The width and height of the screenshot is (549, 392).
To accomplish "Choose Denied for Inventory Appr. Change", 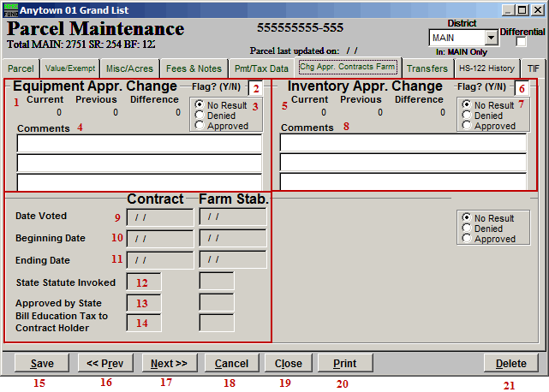I will click(467, 116).
